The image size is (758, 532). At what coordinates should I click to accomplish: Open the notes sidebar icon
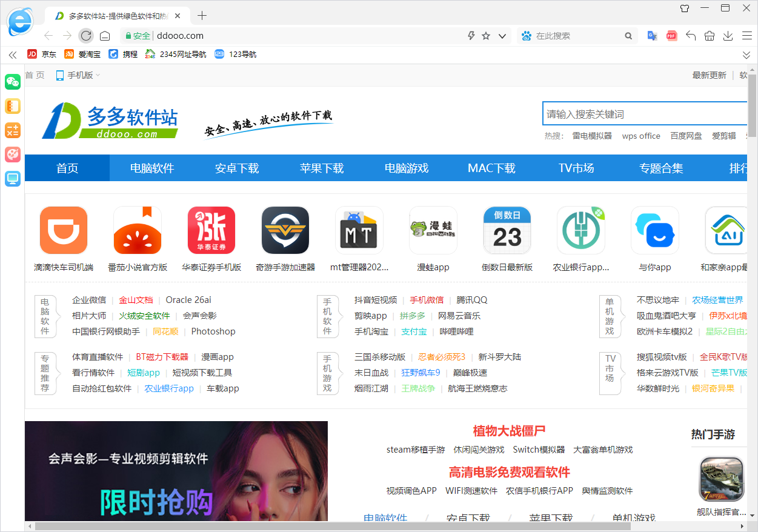coord(13,106)
